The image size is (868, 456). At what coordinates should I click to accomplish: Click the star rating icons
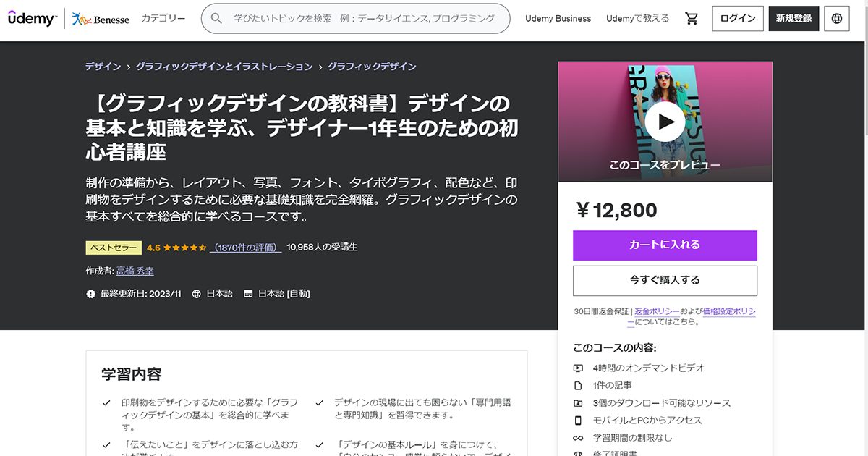click(185, 248)
